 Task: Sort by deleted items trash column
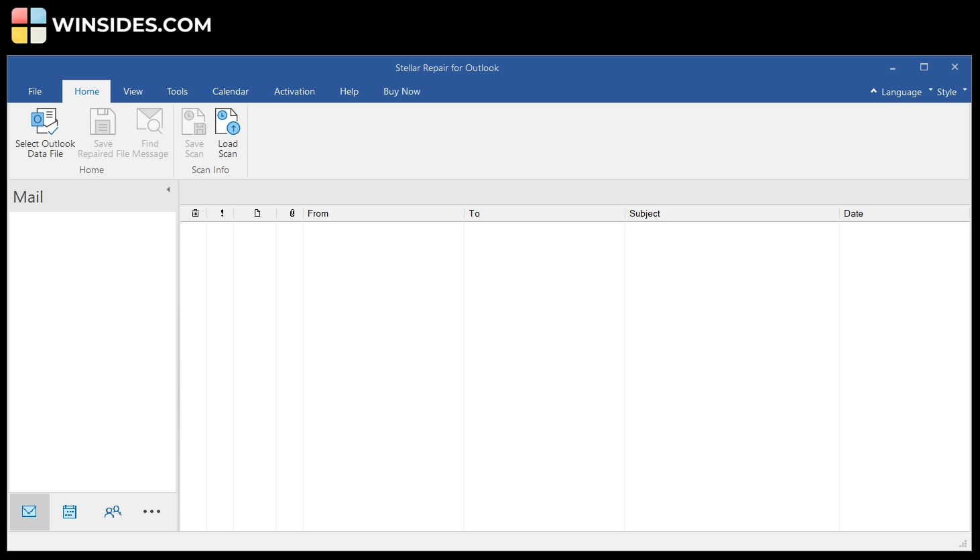[195, 213]
